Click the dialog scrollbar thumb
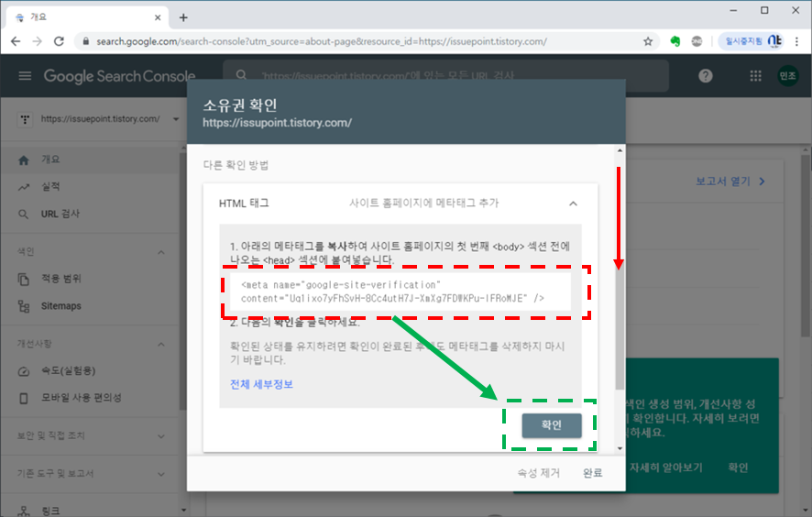The height and width of the screenshot is (517, 812). click(620, 326)
